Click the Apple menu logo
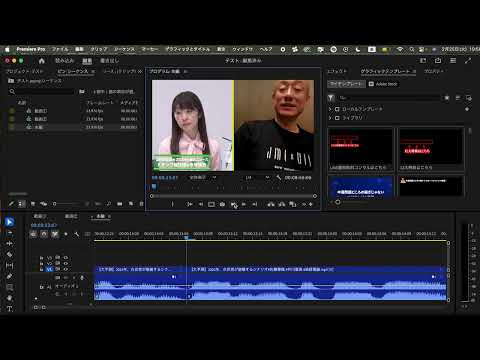This screenshot has height=360, width=480. click(7, 49)
